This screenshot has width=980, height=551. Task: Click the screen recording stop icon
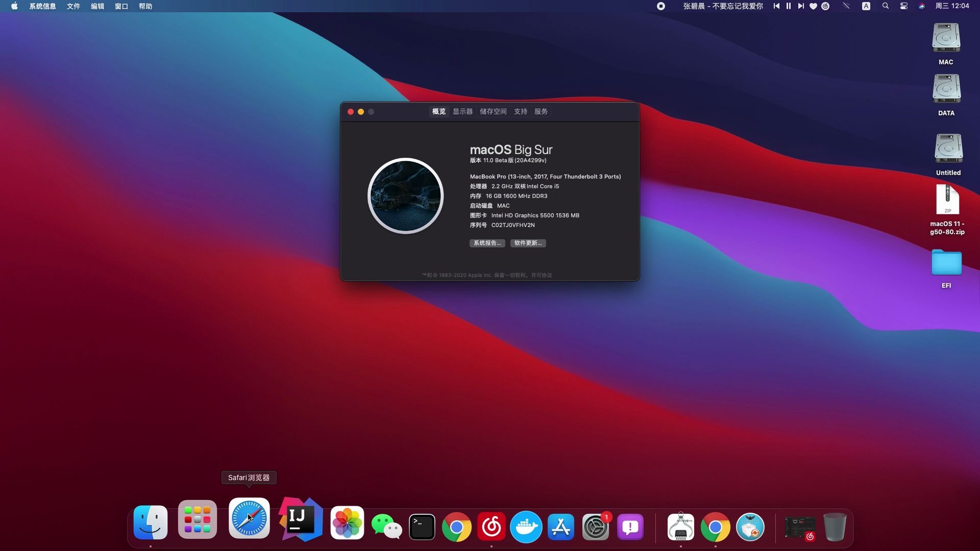coord(661,6)
